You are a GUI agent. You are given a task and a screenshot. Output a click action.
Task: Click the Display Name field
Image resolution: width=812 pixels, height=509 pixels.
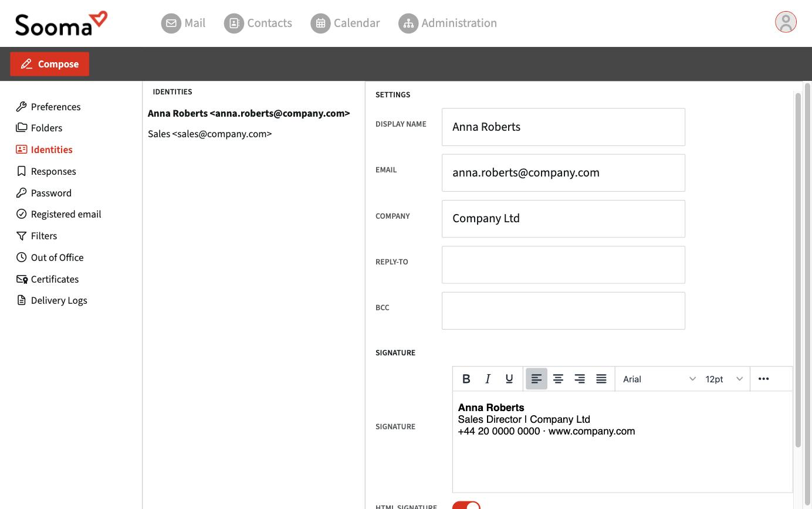tap(563, 127)
